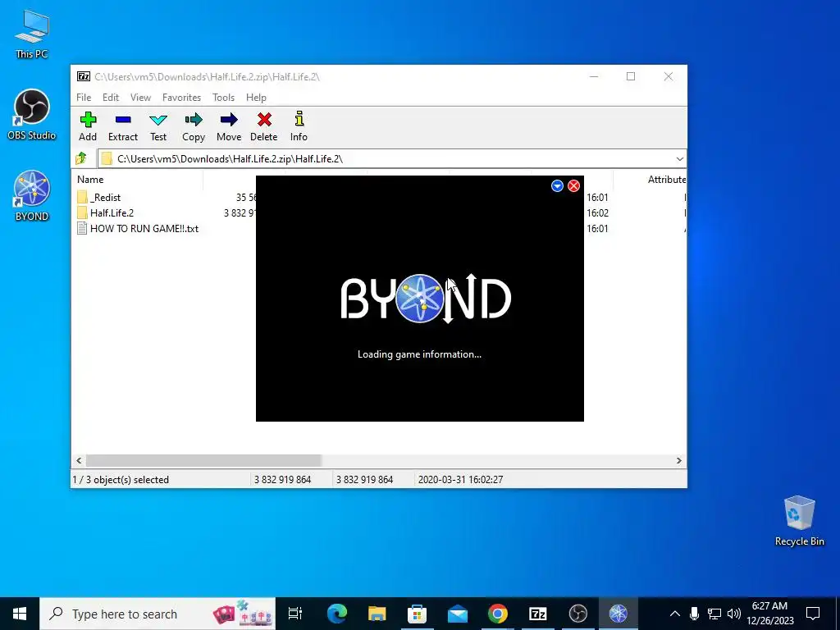The image size is (840, 630).
Task: Run the Test archive toolbar icon
Action: click(158, 127)
